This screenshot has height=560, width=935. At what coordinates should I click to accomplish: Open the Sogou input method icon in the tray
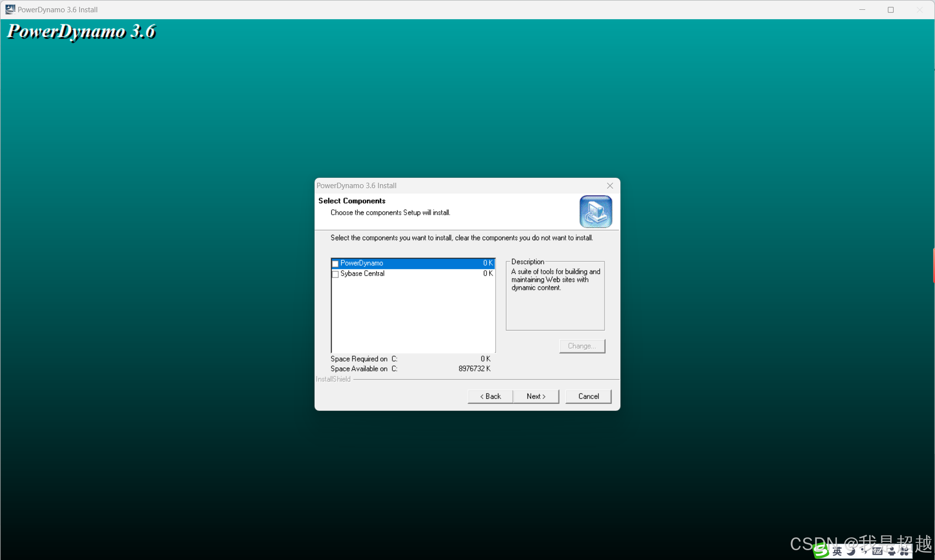(821, 551)
